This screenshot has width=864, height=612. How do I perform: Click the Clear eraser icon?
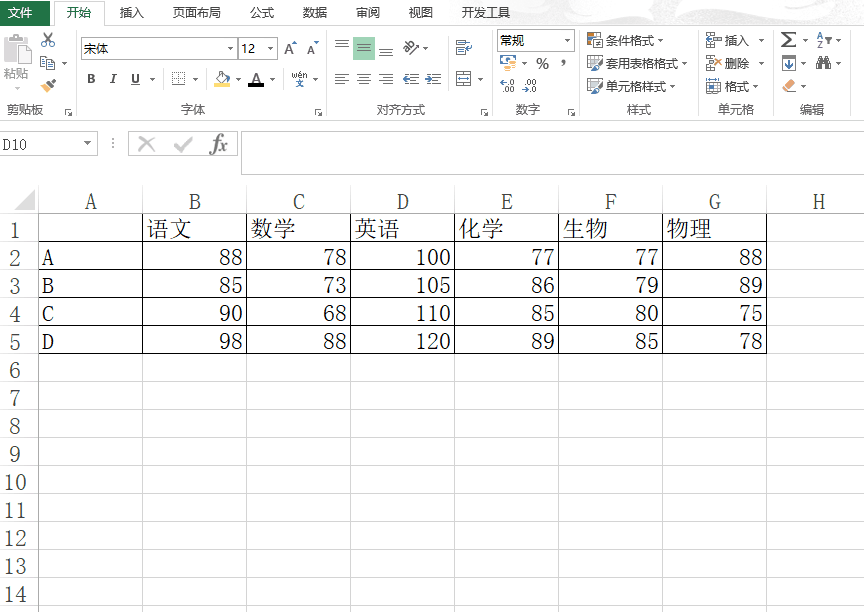click(x=789, y=86)
